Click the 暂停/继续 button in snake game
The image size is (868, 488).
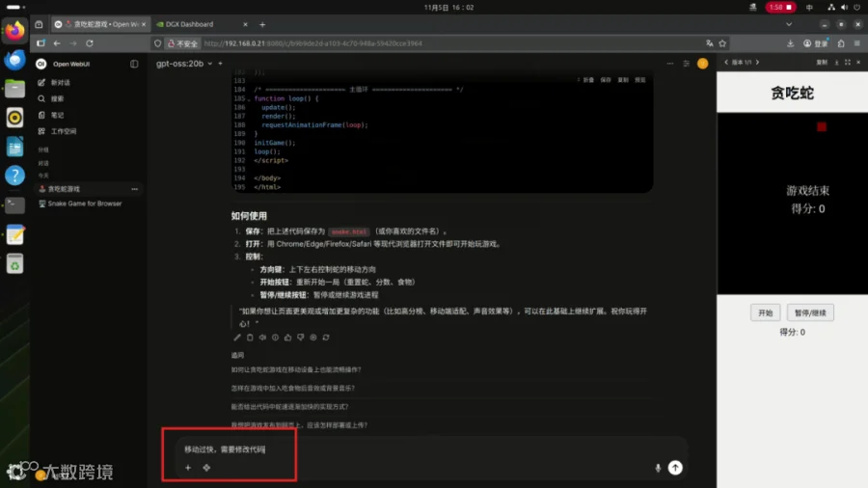coord(810,312)
